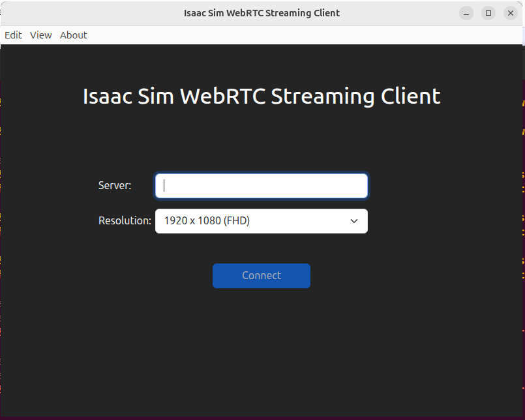525x420 pixels.
Task: Maximize the streaming client window
Action: coord(488,13)
